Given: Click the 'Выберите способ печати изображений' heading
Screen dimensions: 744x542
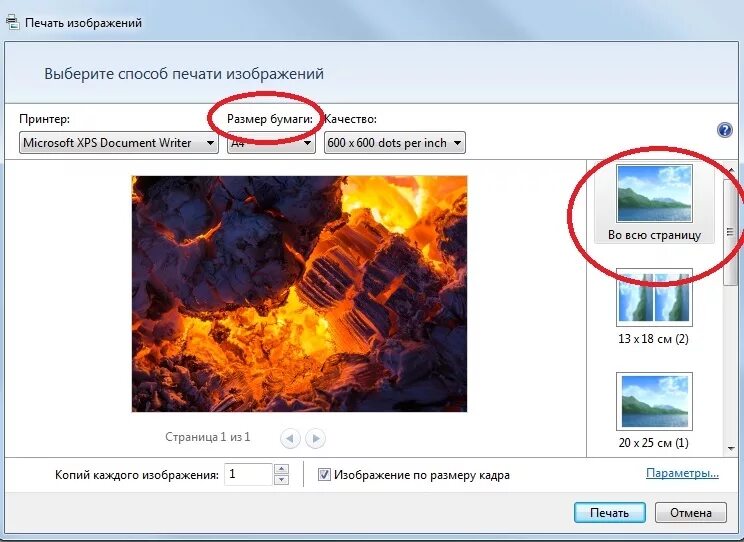Looking at the screenshot, I should [x=184, y=74].
